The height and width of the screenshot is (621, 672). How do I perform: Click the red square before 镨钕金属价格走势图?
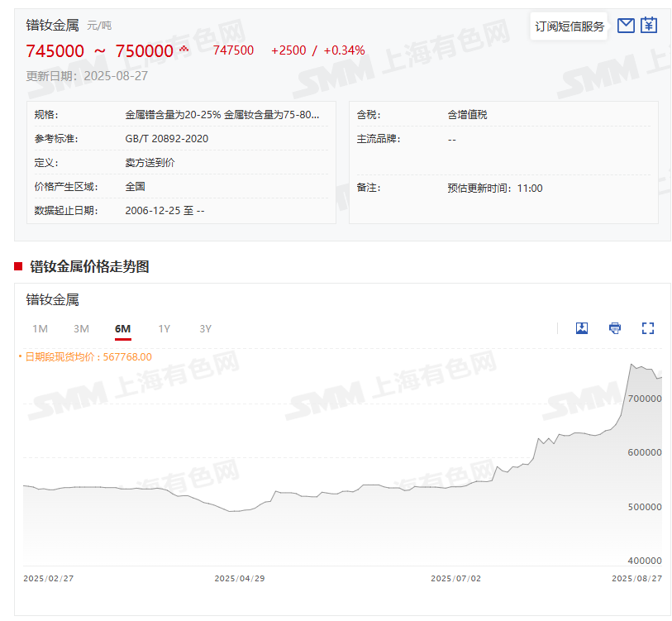18,266
